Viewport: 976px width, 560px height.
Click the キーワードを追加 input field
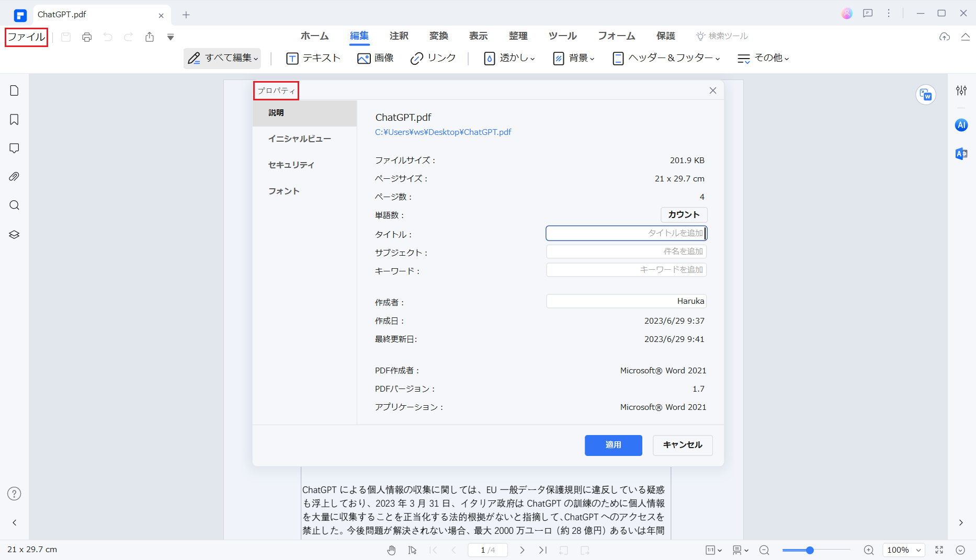click(x=626, y=270)
